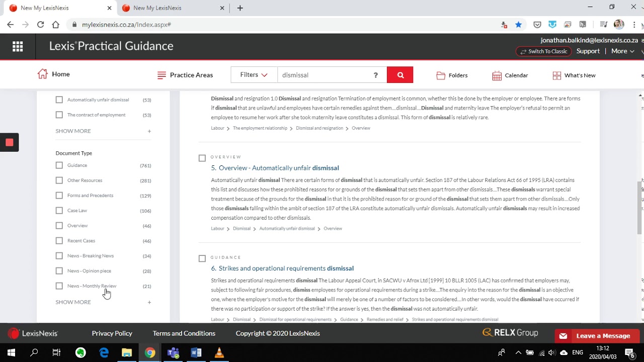This screenshot has width=644, height=362.
Task: Open Windows Start menu
Action: pos(11,353)
